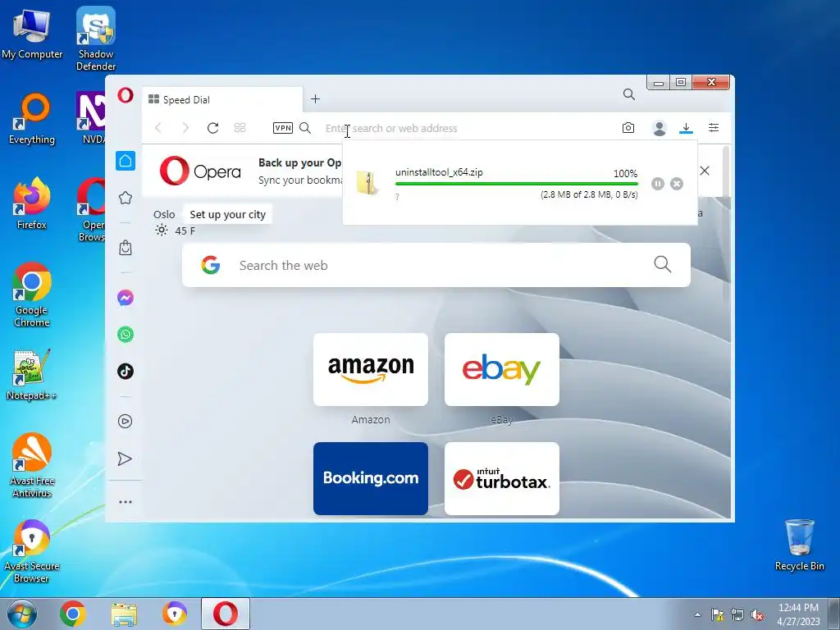Open the TurboTax speed dial tile
This screenshot has height=630, width=840.
pos(502,478)
